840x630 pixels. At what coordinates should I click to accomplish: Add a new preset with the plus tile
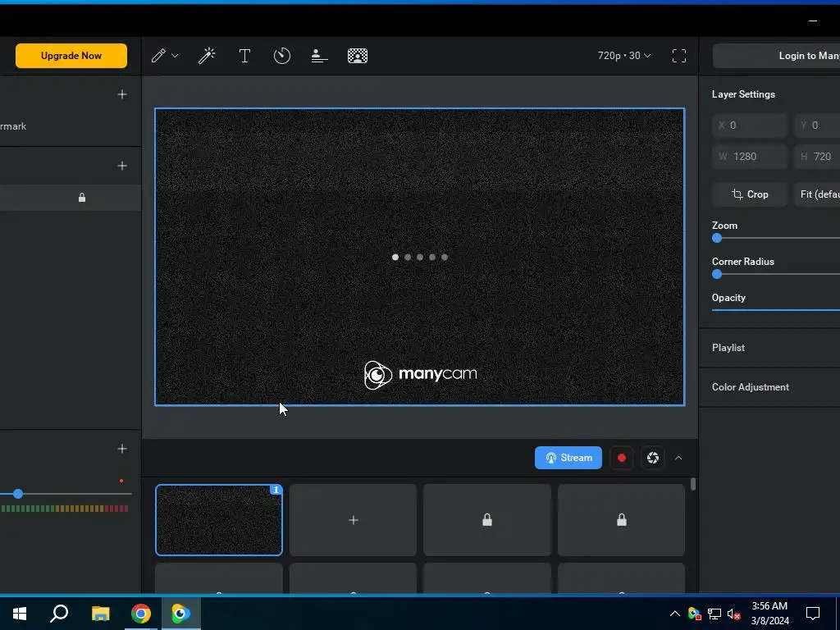coord(353,519)
